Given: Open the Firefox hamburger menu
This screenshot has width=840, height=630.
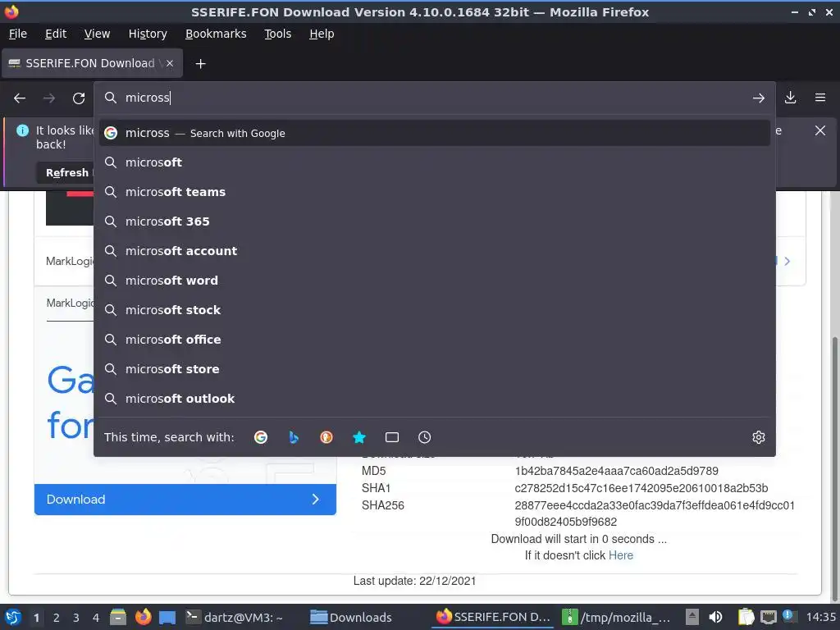Looking at the screenshot, I should [820, 98].
